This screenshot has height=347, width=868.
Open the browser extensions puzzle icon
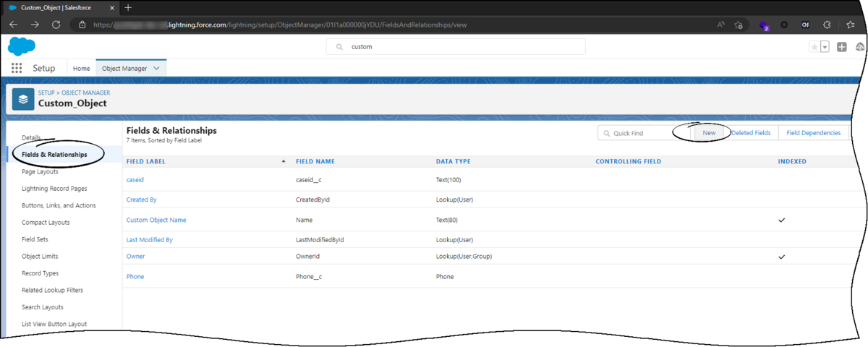click(x=827, y=25)
